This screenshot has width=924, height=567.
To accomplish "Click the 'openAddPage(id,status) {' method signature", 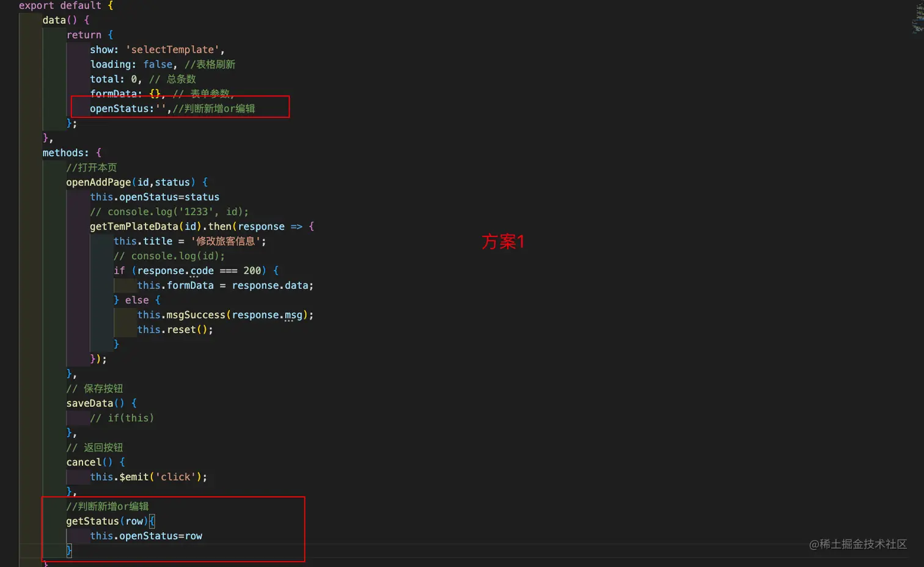I will click(137, 182).
